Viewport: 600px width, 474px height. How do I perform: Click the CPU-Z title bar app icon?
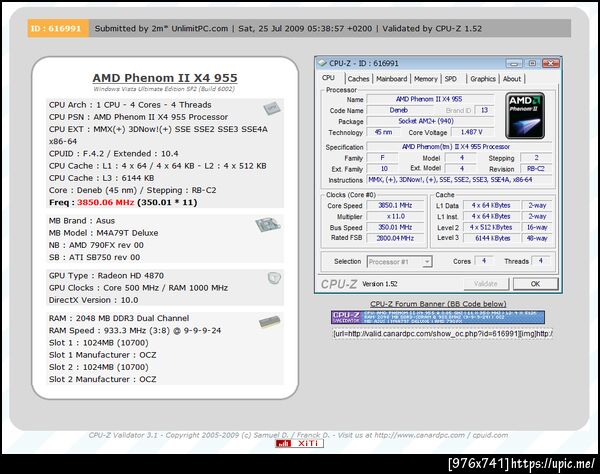click(322, 63)
